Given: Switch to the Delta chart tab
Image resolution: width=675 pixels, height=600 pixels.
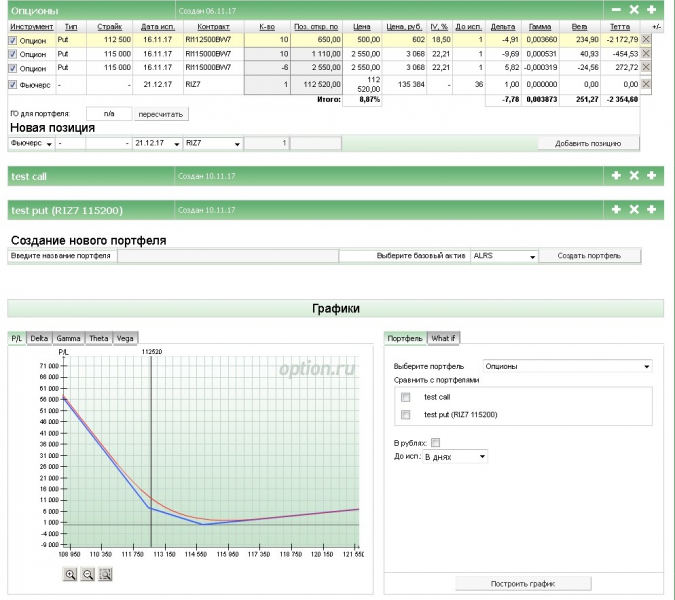Looking at the screenshot, I should (x=39, y=338).
